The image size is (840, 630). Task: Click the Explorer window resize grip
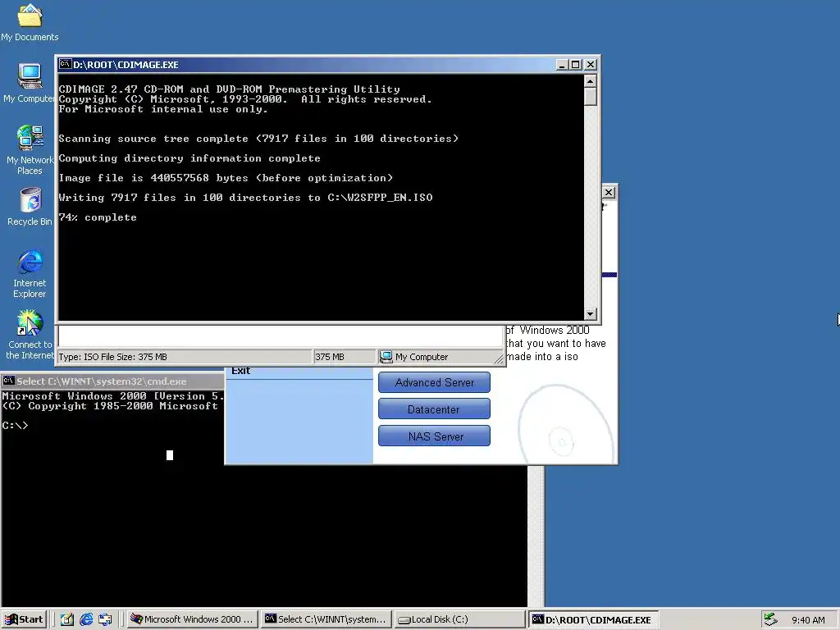coord(499,359)
